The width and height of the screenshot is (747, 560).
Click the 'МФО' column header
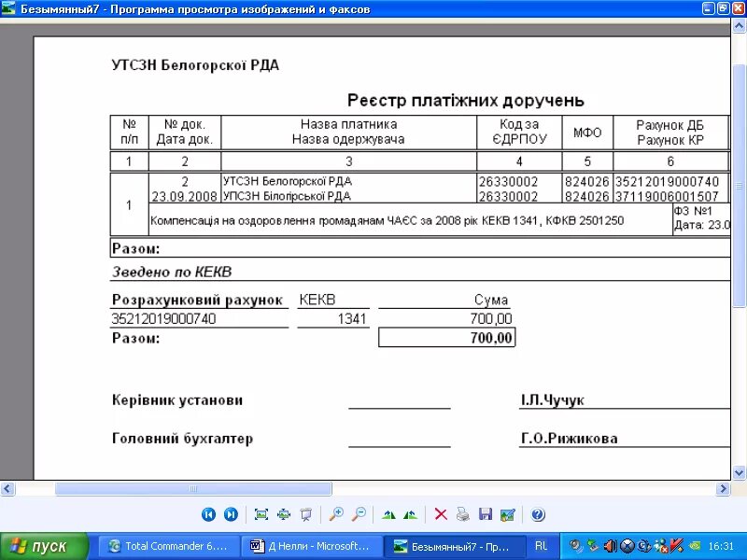[587, 133]
